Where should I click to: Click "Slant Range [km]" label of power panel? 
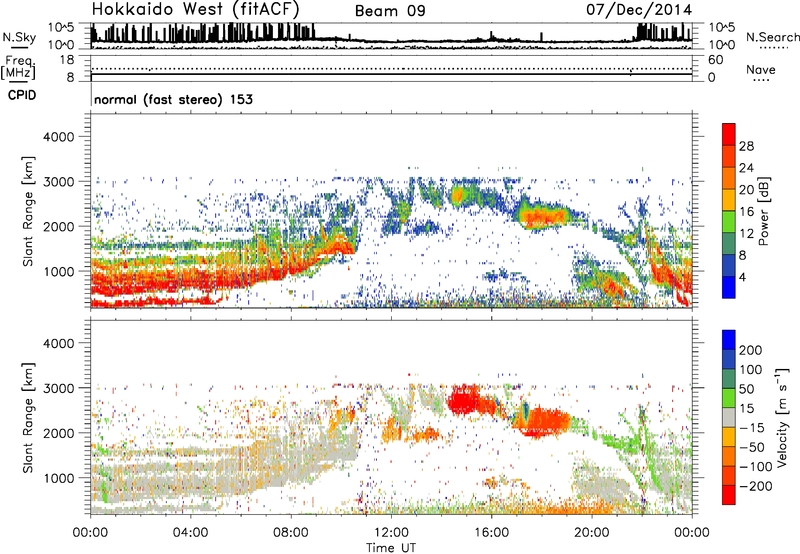click(x=28, y=211)
